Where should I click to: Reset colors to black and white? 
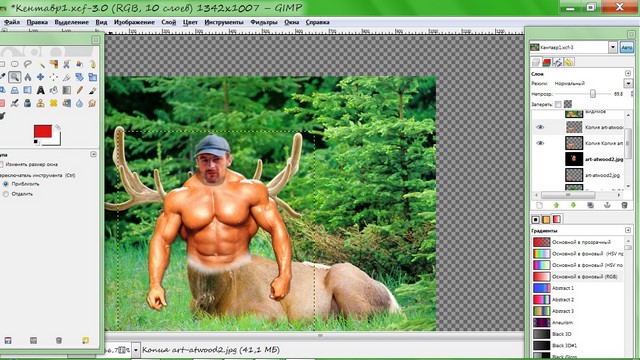(36, 142)
